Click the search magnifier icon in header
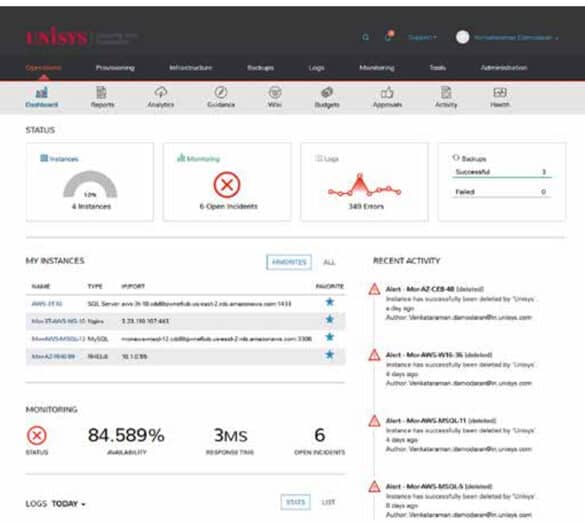This screenshot has width=585, height=524. (366, 37)
